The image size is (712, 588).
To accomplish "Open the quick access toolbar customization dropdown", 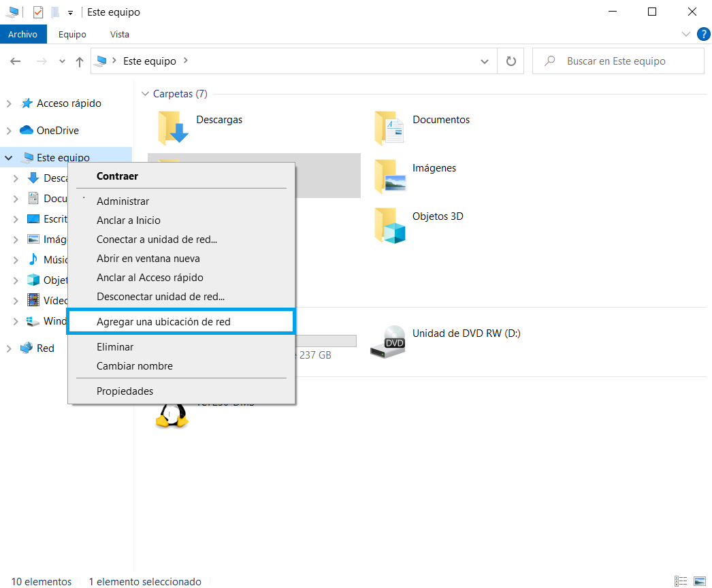I will (x=70, y=12).
